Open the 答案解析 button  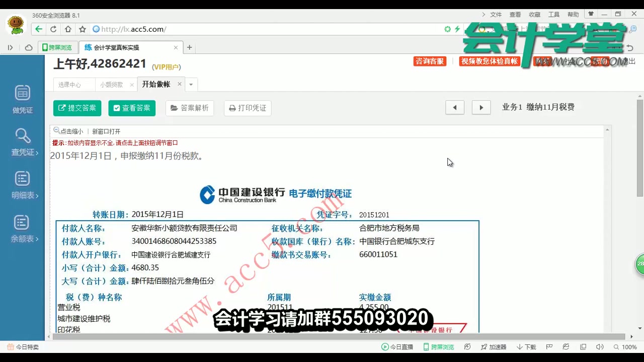tap(189, 108)
